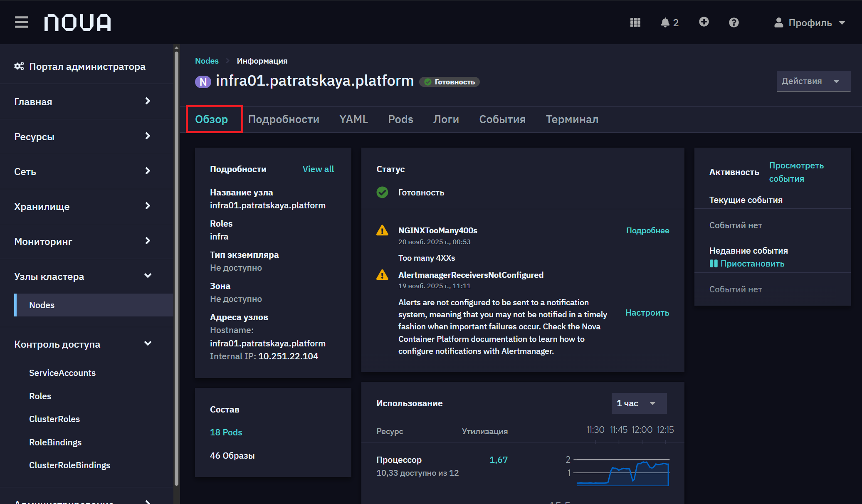
Task: Click CPU utilization value 1,67
Action: pyautogui.click(x=499, y=460)
